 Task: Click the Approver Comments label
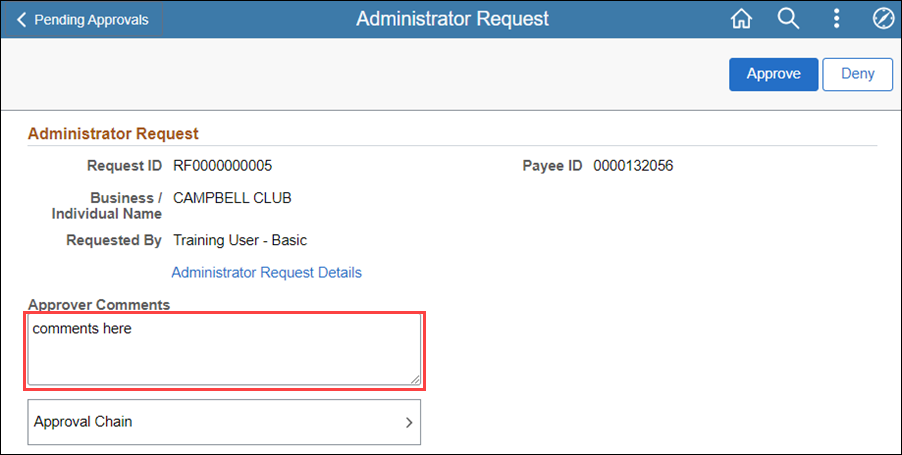click(x=99, y=304)
